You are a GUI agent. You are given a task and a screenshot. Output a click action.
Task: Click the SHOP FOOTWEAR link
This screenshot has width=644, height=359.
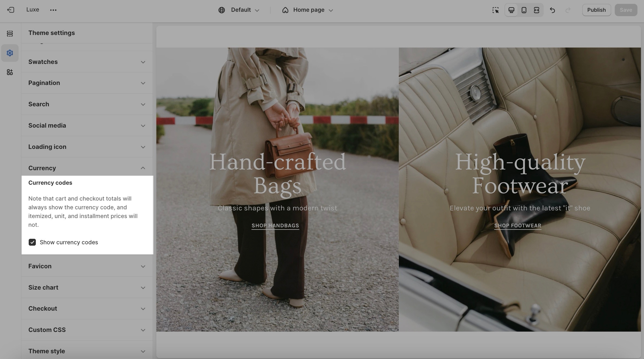[517, 226]
